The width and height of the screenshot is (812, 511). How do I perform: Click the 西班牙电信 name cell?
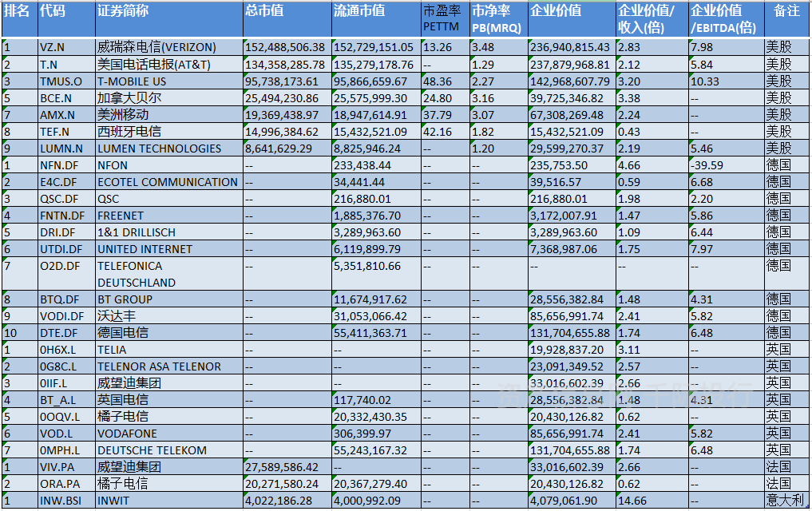point(169,132)
